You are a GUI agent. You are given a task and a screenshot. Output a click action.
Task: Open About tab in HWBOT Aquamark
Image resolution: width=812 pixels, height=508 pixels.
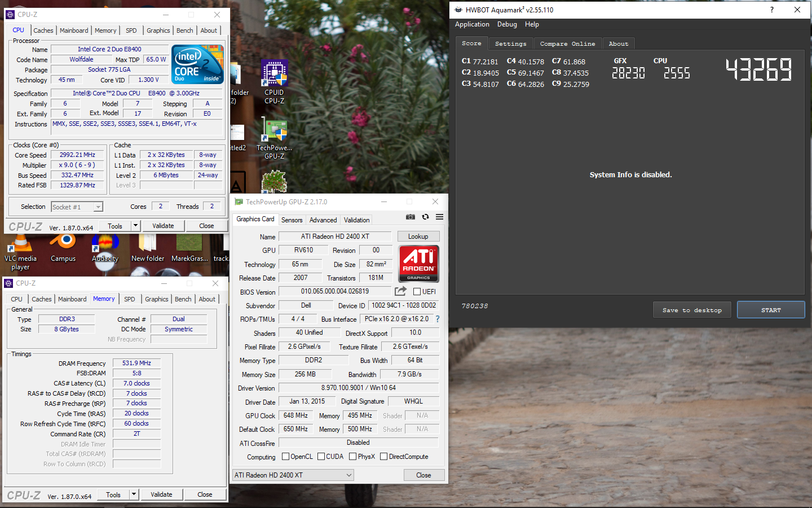[619, 44]
